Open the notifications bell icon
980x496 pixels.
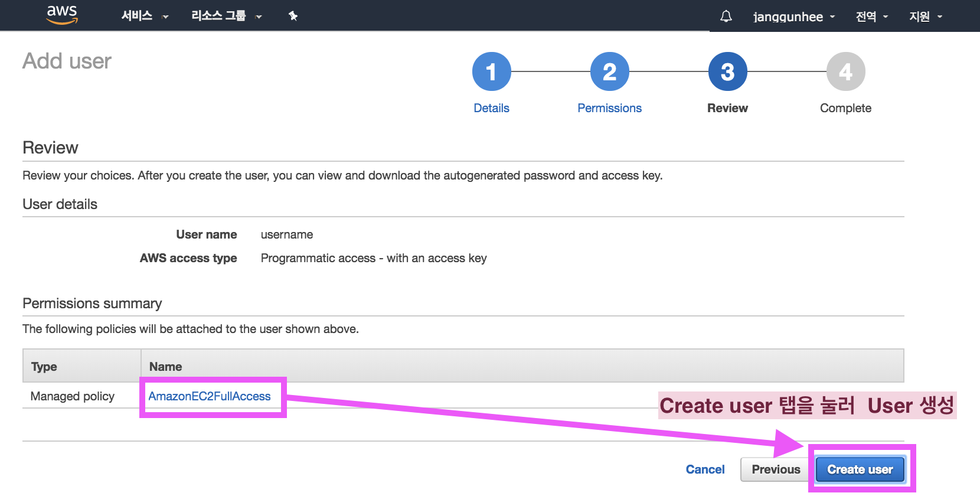click(x=726, y=17)
